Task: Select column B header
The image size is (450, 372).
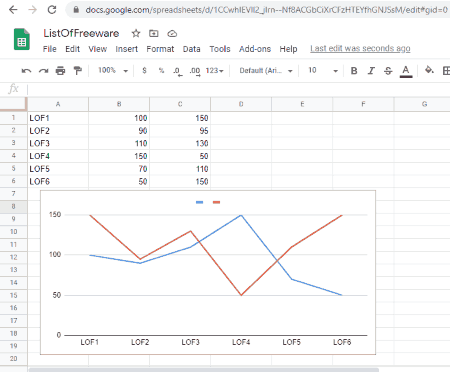Action: (119, 104)
